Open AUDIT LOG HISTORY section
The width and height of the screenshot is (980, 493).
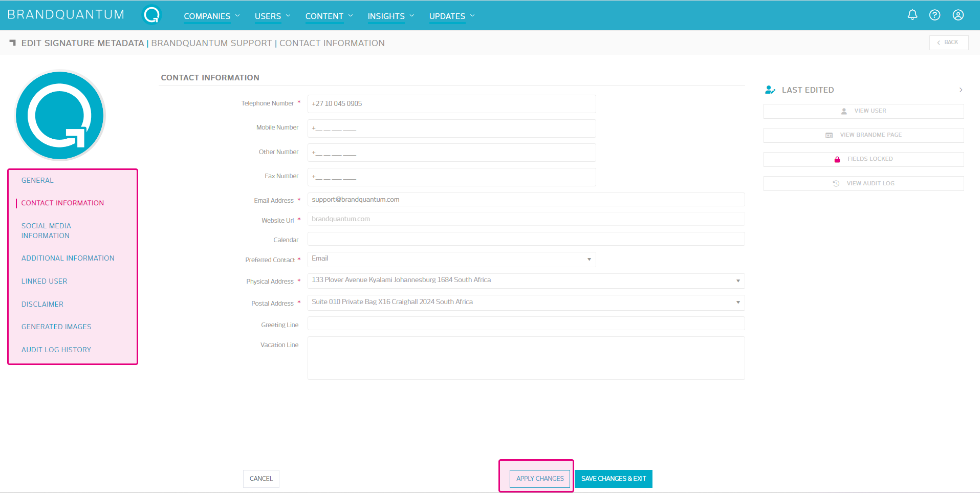click(56, 350)
